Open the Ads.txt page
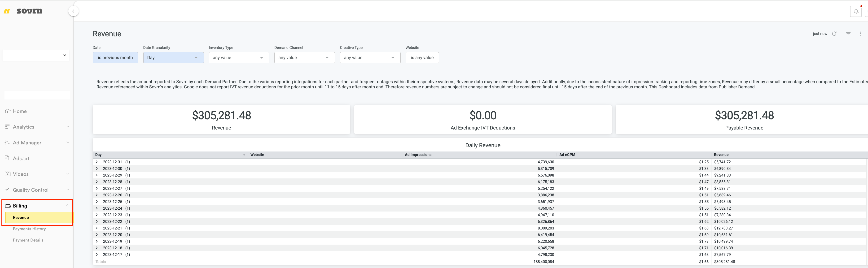This screenshot has width=868, height=268. (x=21, y=158)
